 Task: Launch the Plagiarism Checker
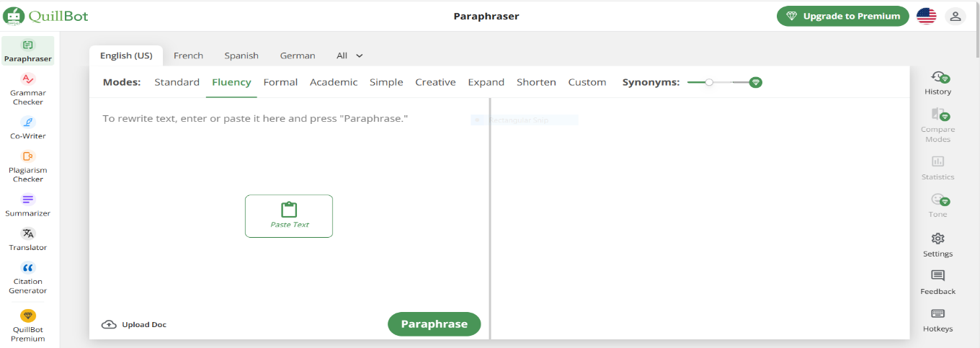click(x=28, y=166)
